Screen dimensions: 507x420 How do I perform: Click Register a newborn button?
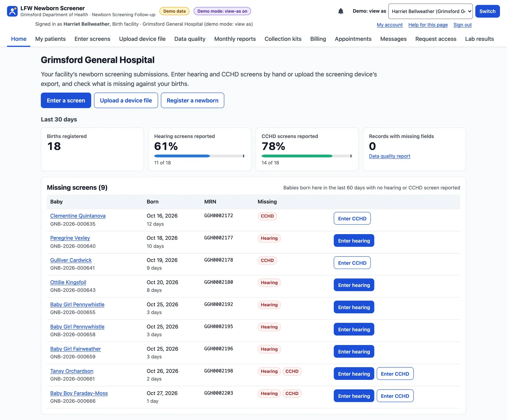(192, 100)
